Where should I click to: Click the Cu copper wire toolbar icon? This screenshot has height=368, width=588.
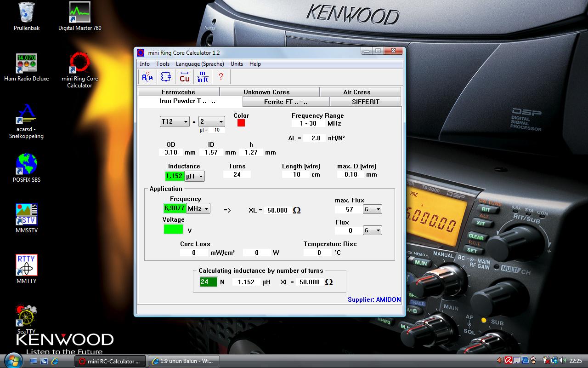coord(185,77)
